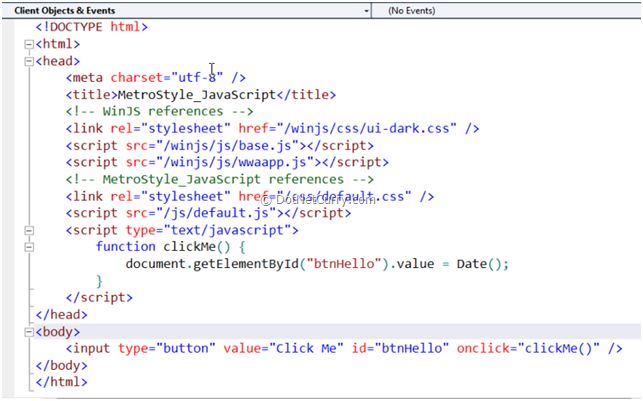Collapse the <head> element outline
643x401 pixels.
click(x=29, y=62)
